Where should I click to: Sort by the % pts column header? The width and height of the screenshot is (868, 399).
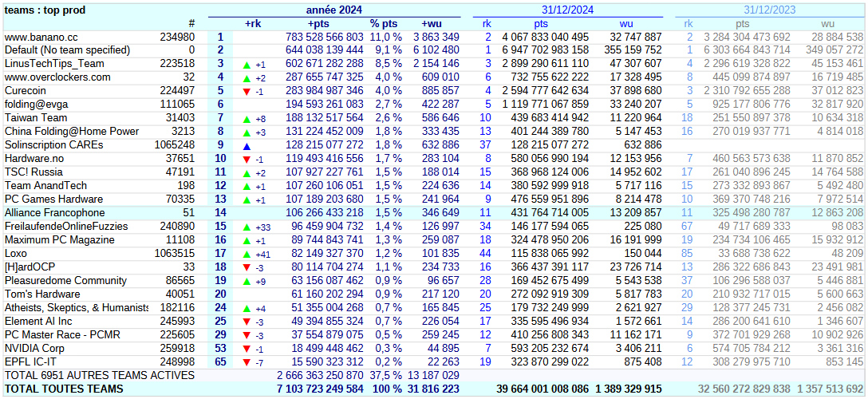click(x=385, y=24)
